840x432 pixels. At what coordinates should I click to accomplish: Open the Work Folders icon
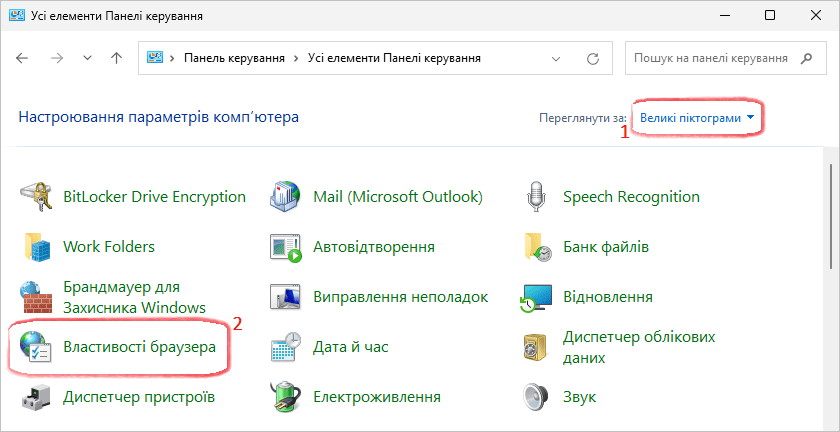point(36,247)
